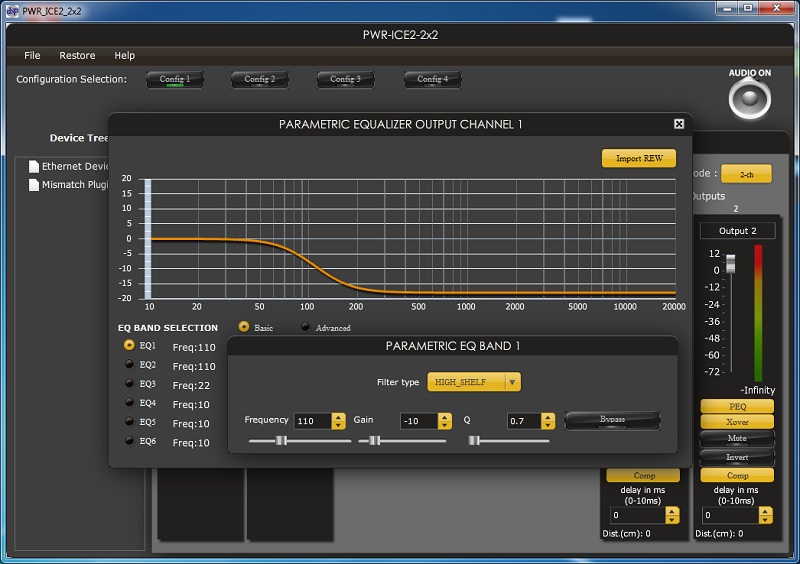Click the EQ1 'Freq:110' label
This screenshot has height=564, width=800.
(194, 347)
